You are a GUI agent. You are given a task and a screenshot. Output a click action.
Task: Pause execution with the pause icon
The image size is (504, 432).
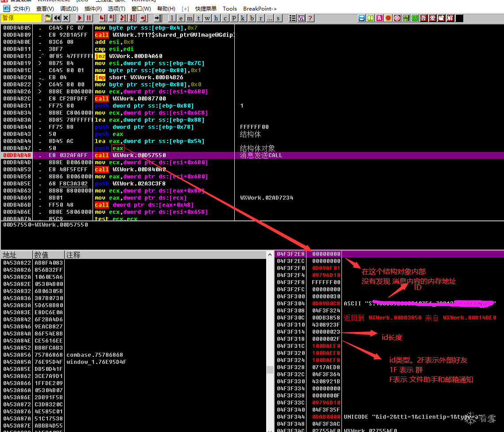tap(89, 18)
